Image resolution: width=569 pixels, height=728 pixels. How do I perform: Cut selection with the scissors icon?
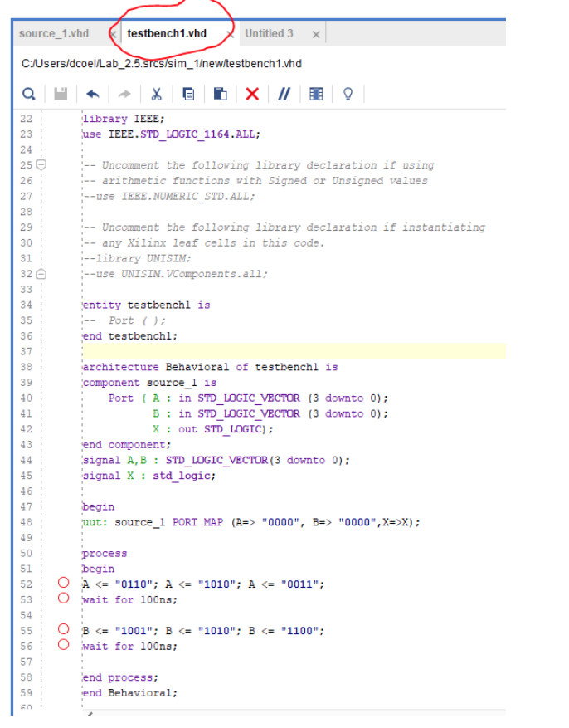156,95
